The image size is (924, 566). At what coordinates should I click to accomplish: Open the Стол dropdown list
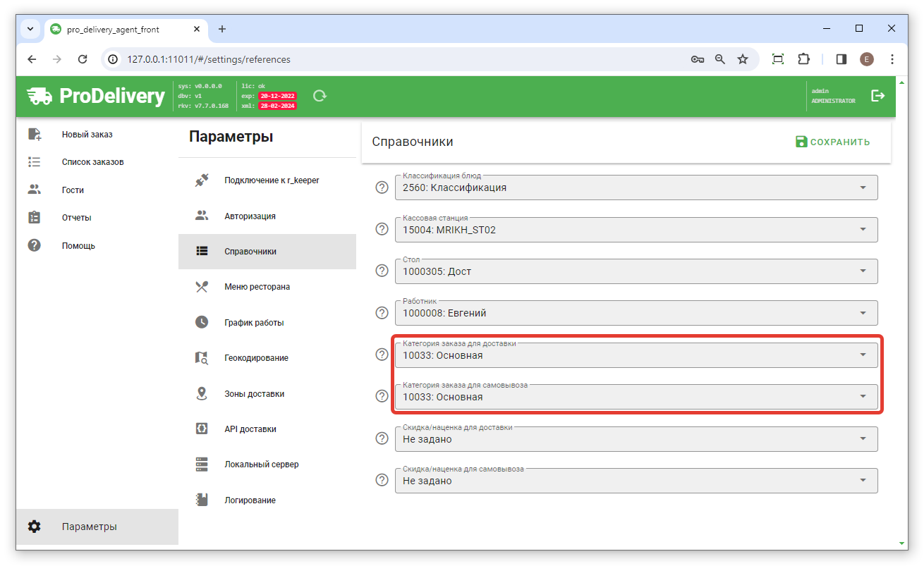(862, 271)
